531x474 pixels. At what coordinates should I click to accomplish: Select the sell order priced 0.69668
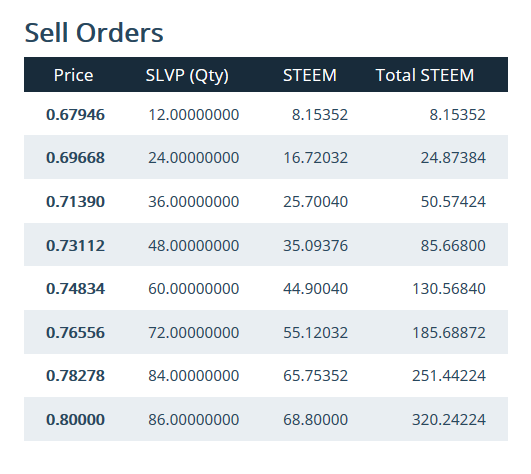[266, 157]
